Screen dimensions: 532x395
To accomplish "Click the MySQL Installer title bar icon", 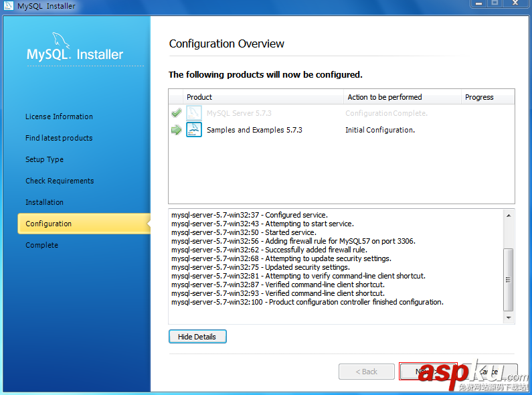I will pos(9,5).
